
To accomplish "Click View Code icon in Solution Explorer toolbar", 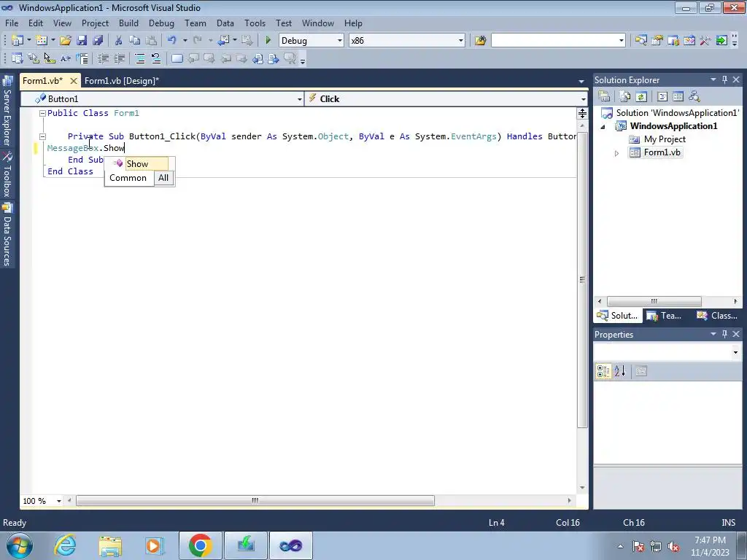I will click(x=662, y=97).
